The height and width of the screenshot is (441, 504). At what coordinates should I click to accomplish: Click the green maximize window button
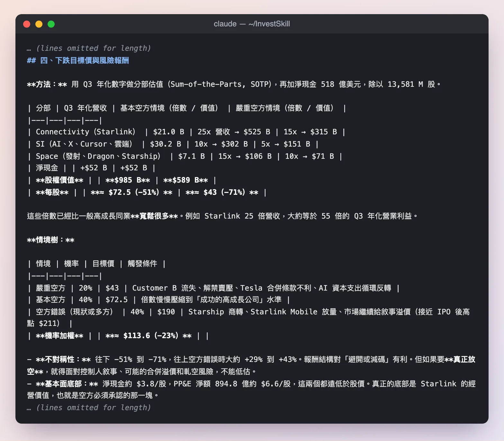coord(51,24)
